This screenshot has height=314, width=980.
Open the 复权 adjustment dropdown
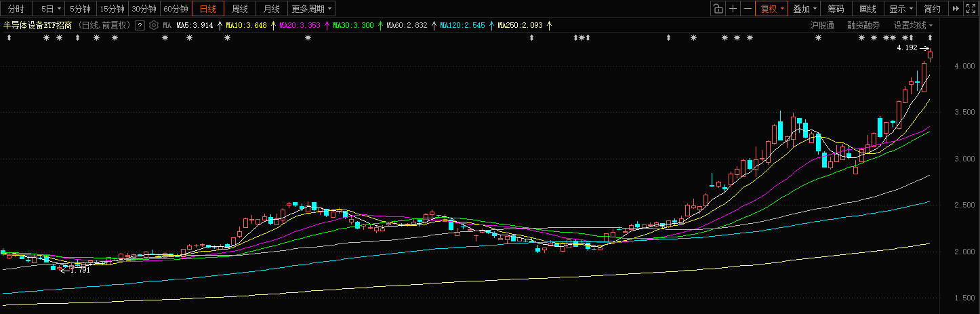pyautogui.click(x=772, y=9)
